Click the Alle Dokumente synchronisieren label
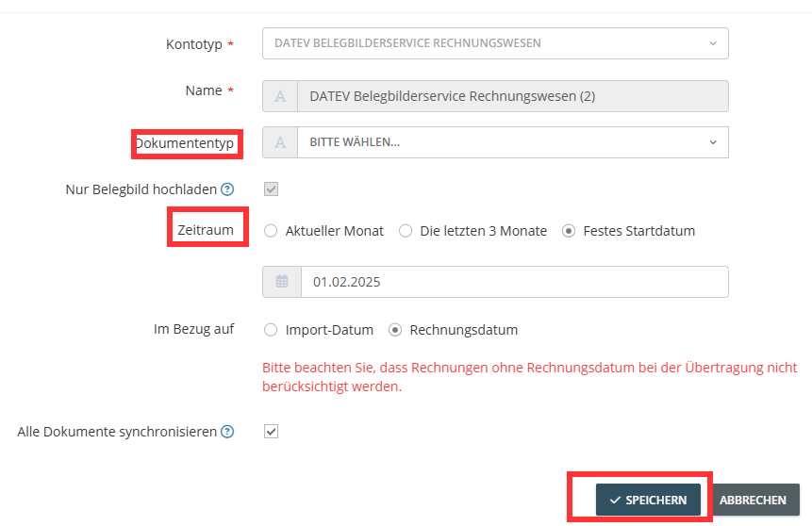This screenshot has height=526, width=812. coord(117,432)
